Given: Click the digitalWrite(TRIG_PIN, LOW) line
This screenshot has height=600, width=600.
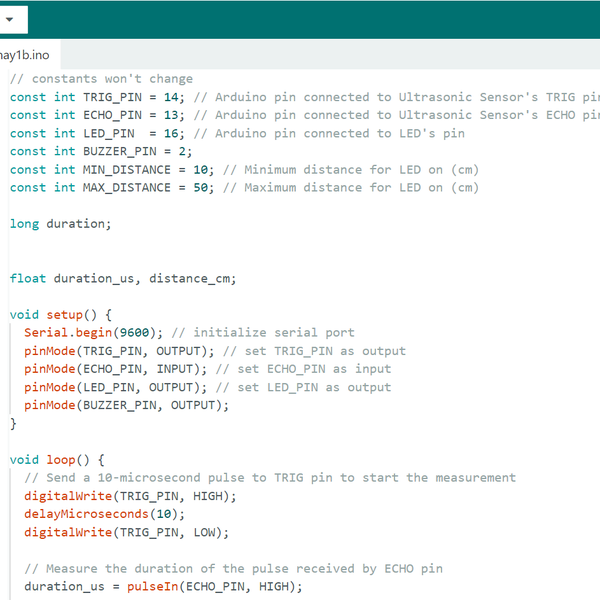Looking at the screenshot, I should [126, 533].
